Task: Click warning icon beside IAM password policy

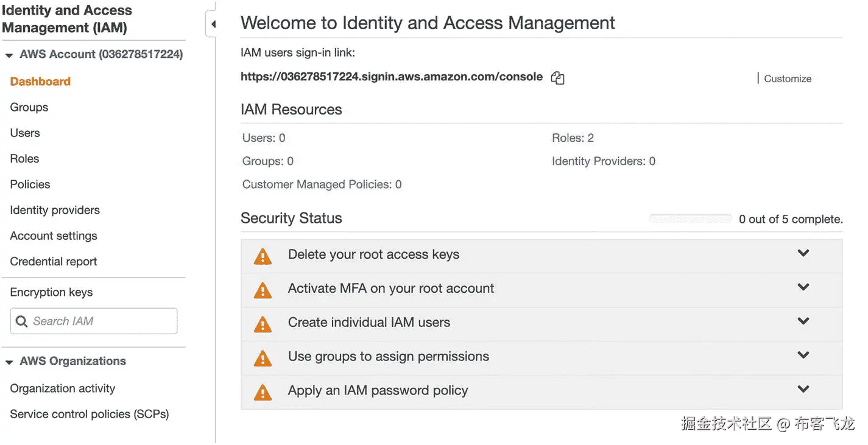Action: tap(263, 392)
